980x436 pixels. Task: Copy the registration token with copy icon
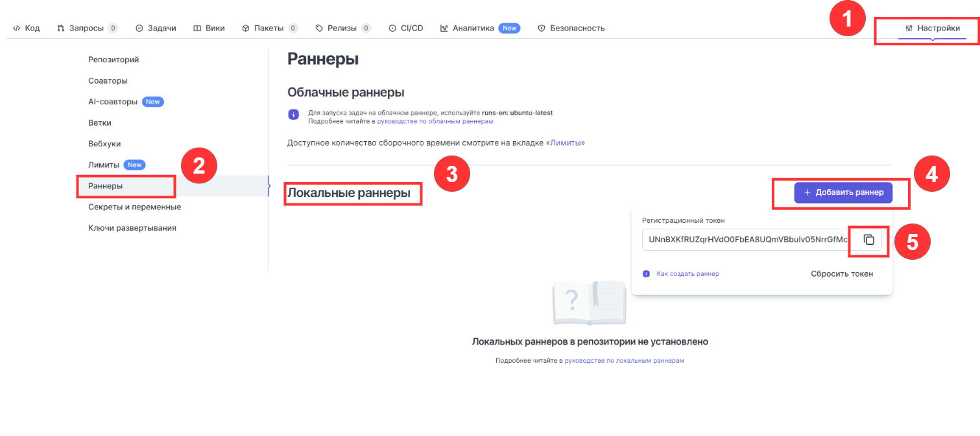[x=869, y=240]
